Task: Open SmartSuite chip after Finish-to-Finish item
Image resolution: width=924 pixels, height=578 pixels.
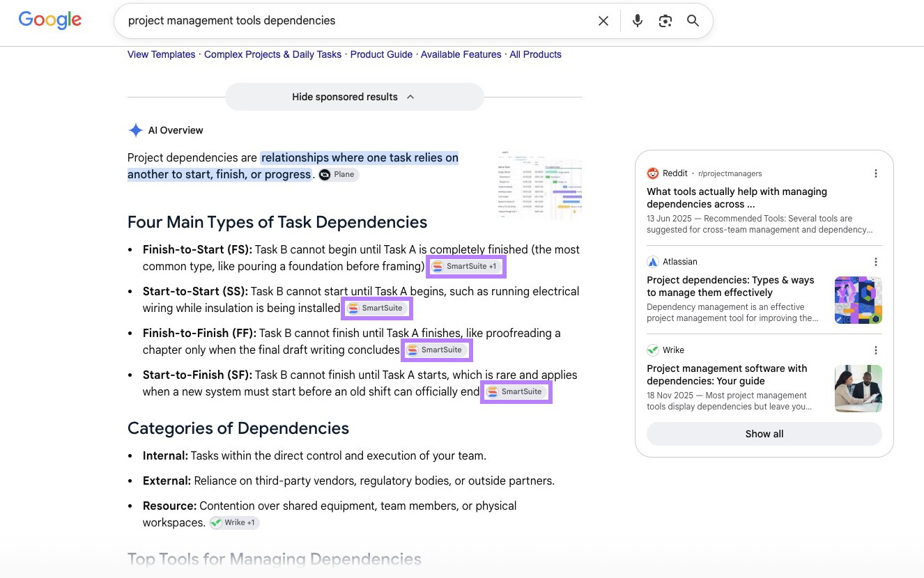Action: coord(436,350)
